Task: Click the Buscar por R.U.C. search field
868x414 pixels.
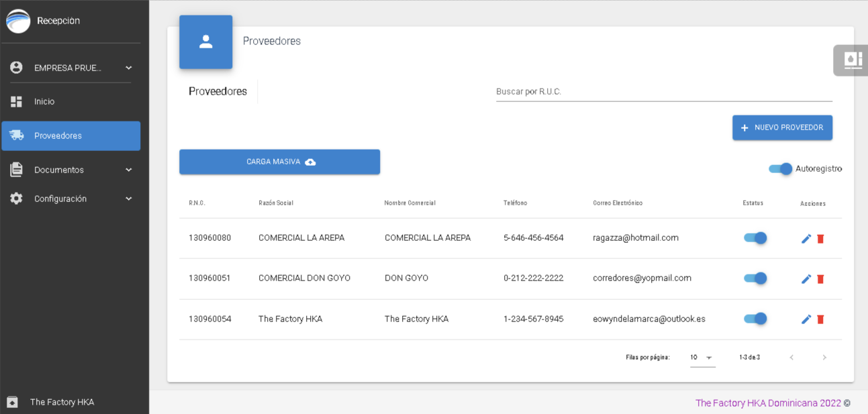Action: (x=663, y=92)
